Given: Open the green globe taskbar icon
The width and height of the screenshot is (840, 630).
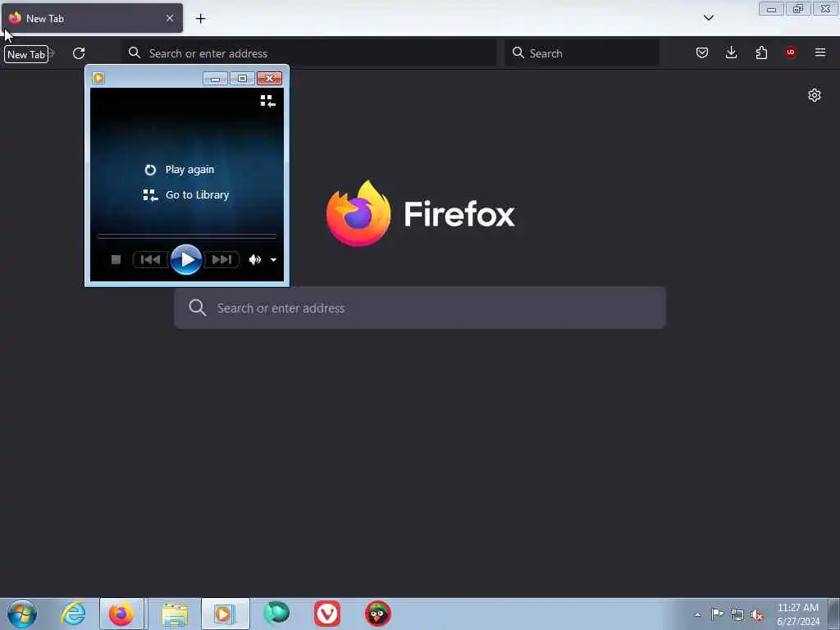Looking at the screenshot, I should coord(276,614).
